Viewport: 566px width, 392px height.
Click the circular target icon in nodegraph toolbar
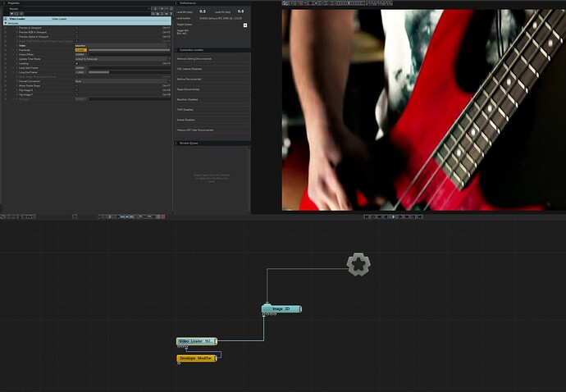click(75, 217)
